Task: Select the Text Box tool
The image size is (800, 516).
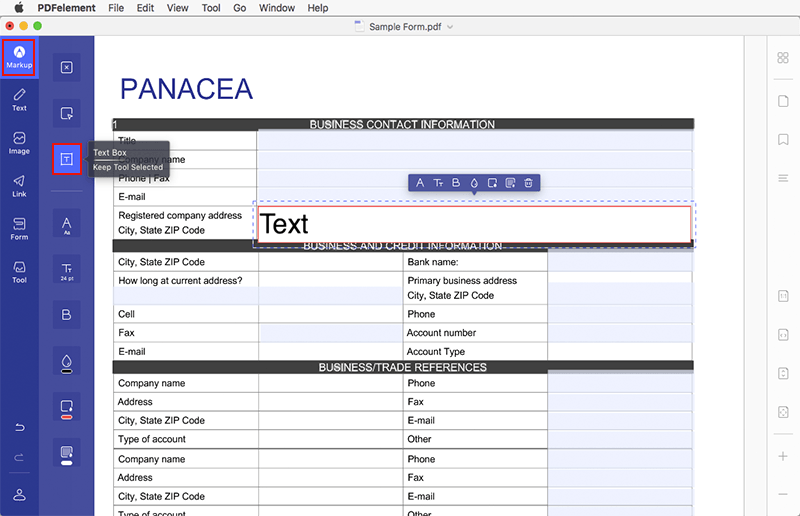Action: (x=66, y=159)
